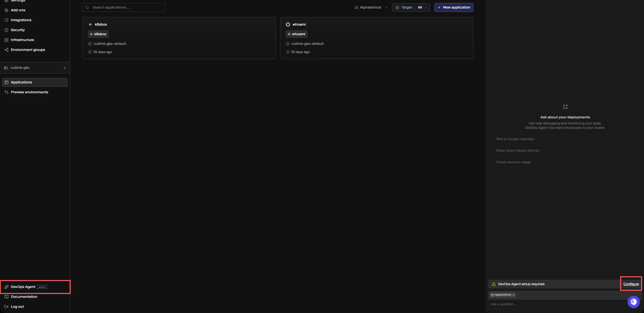Select the 'Why is my app crashing?' prompt
Viewport: 644px width, 313px height.
click(x=565, y=139)
